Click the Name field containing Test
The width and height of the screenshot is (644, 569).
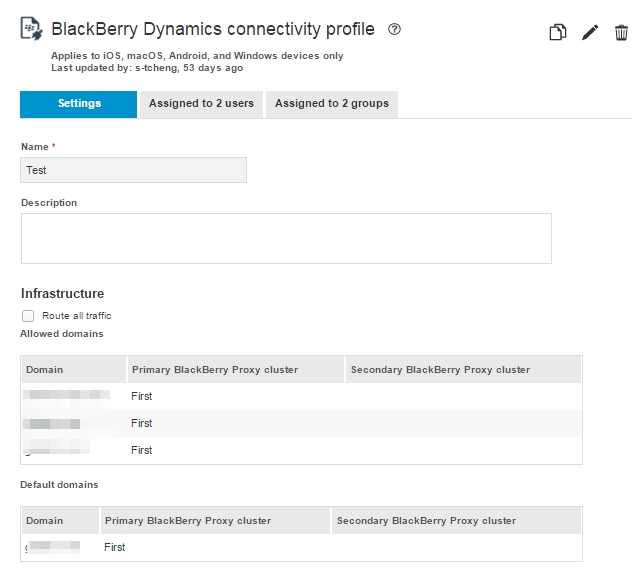[x=133, y=170]
